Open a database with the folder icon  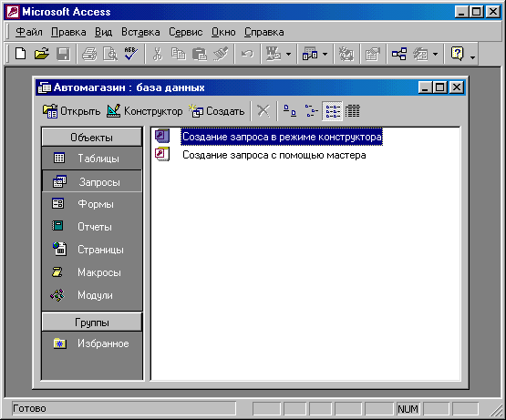pos(42,54)
